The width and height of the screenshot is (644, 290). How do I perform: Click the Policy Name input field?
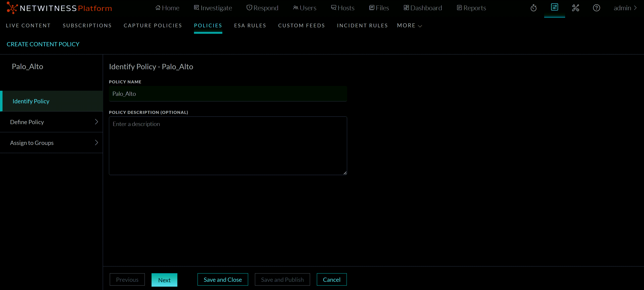pos(228,94)
